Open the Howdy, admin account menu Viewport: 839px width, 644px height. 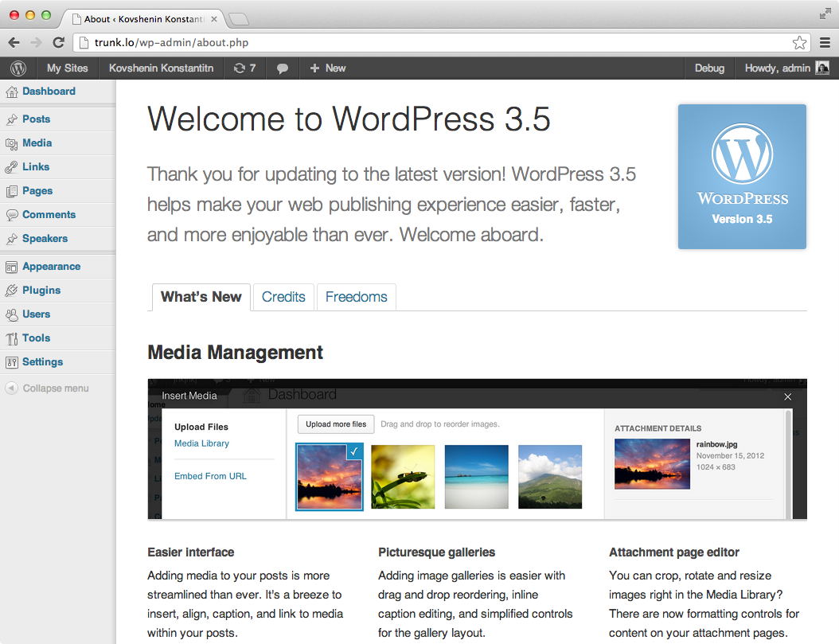(787, 68)
